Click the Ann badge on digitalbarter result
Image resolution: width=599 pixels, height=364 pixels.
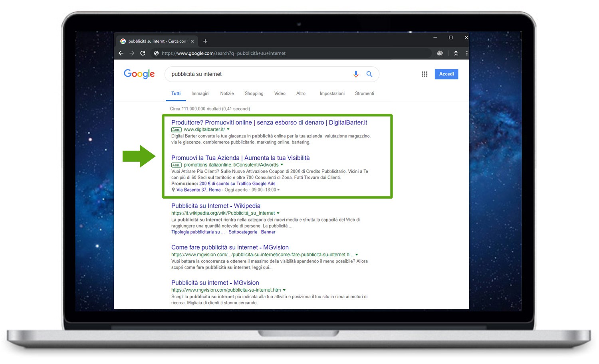click(176, 130)
